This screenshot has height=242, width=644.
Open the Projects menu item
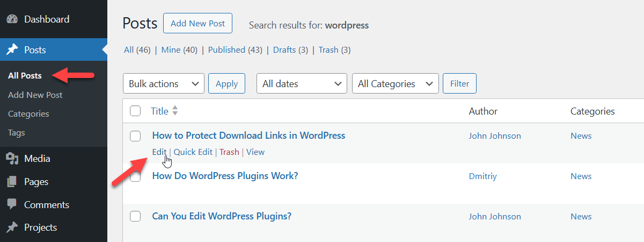pyautogui.click(x=54, y=227)
